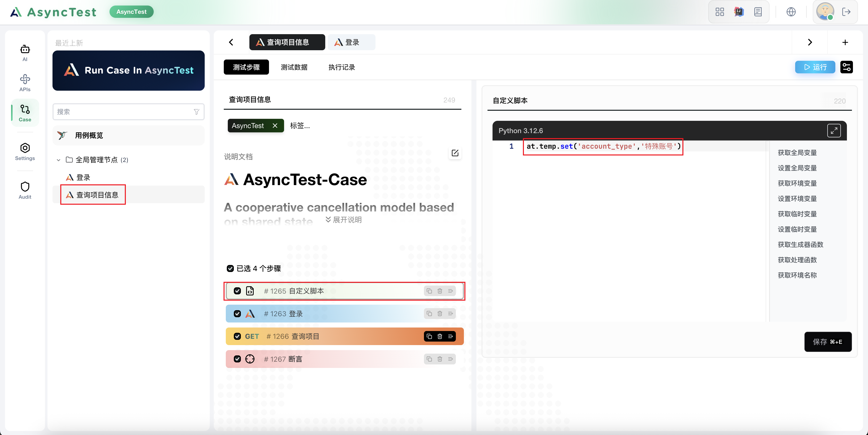Uncheck the 1263 登录 step checkbox

237,314
